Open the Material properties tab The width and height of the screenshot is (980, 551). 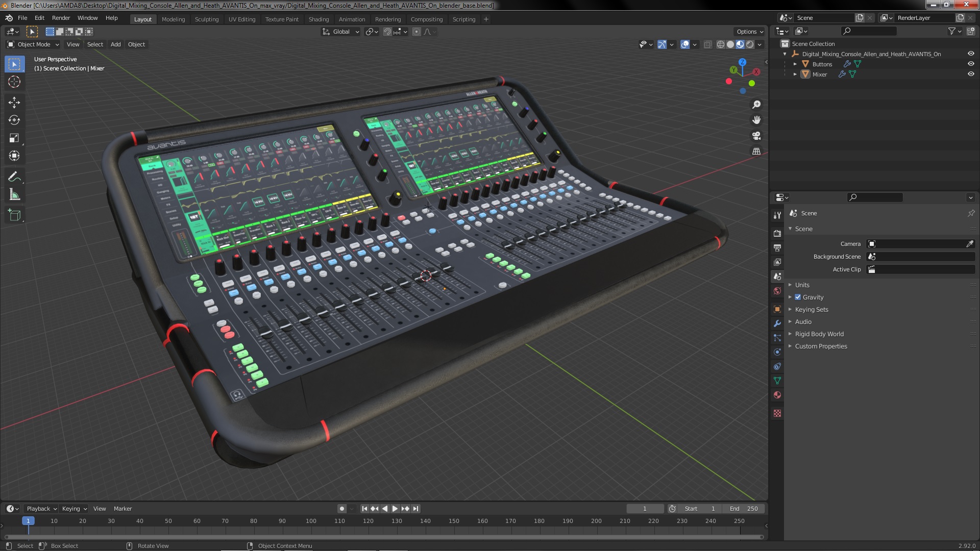point(777,395)
